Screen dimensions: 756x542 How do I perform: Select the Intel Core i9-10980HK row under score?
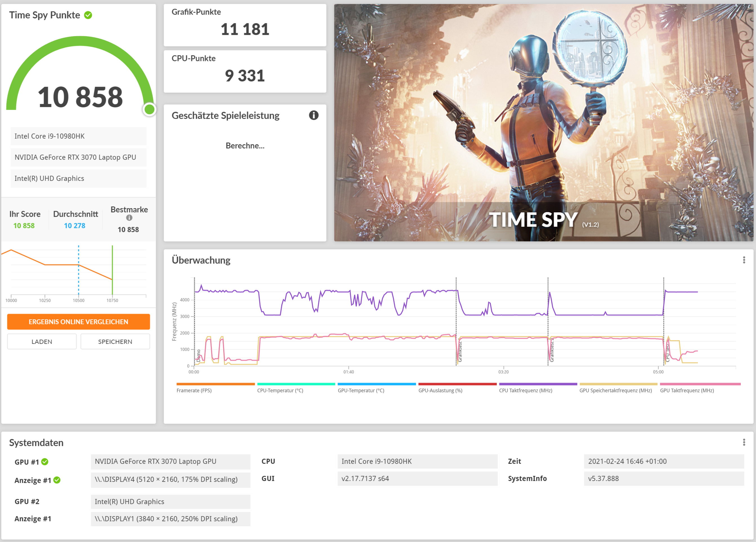pos(79,136)
